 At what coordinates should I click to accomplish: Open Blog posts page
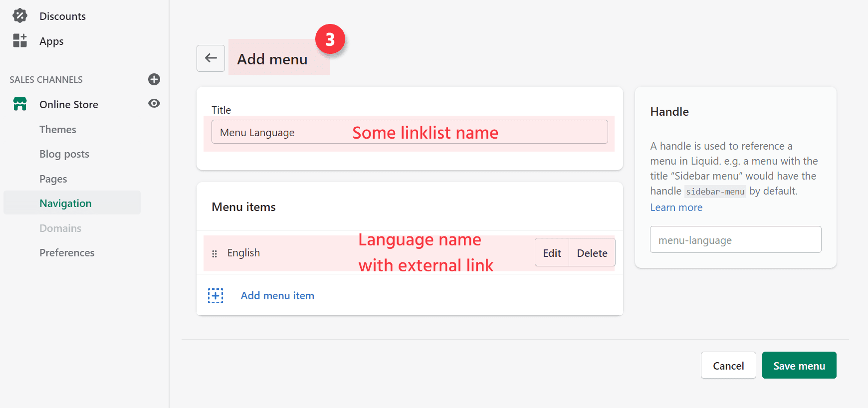click(64, 154)
